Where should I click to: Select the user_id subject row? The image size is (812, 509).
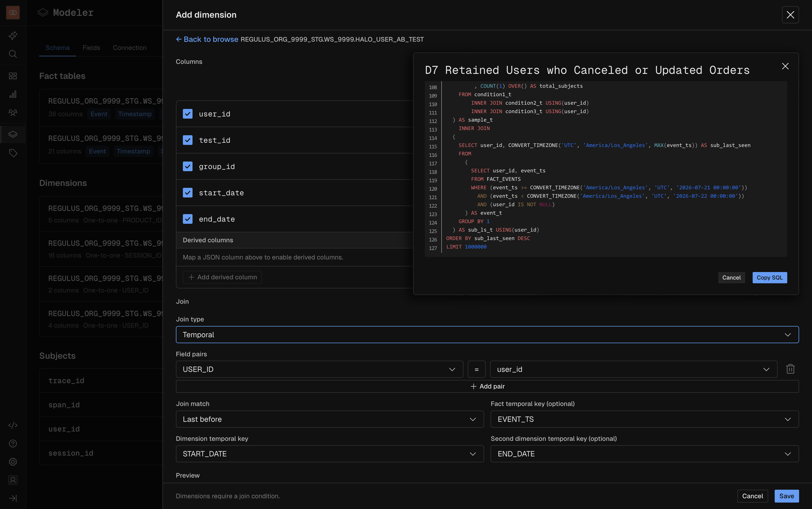point(101,429)
